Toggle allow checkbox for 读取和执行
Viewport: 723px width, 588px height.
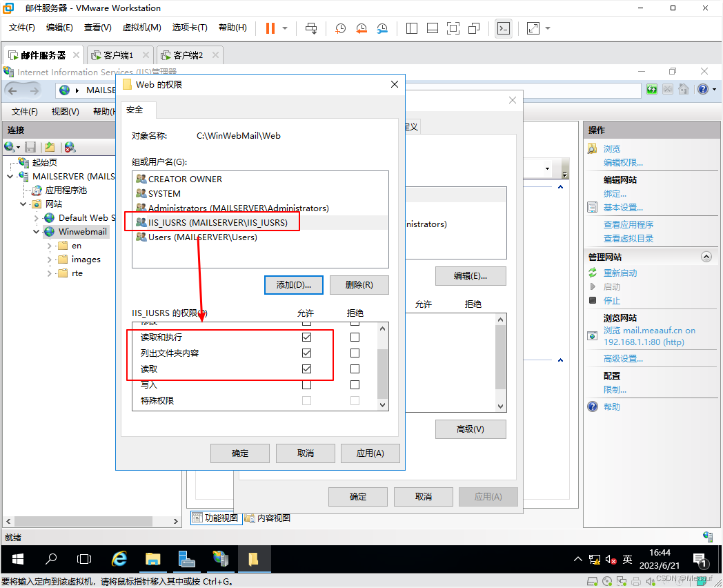(x=306, y=337)
